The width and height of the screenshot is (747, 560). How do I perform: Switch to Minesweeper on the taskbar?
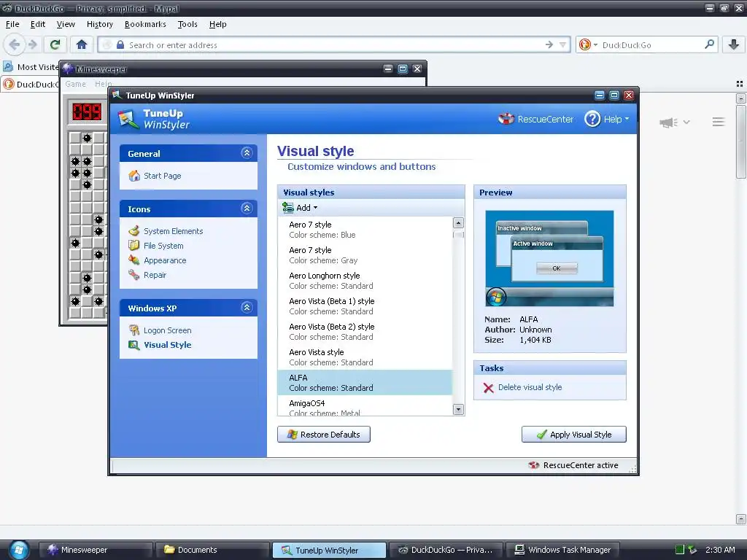[96, 550]
